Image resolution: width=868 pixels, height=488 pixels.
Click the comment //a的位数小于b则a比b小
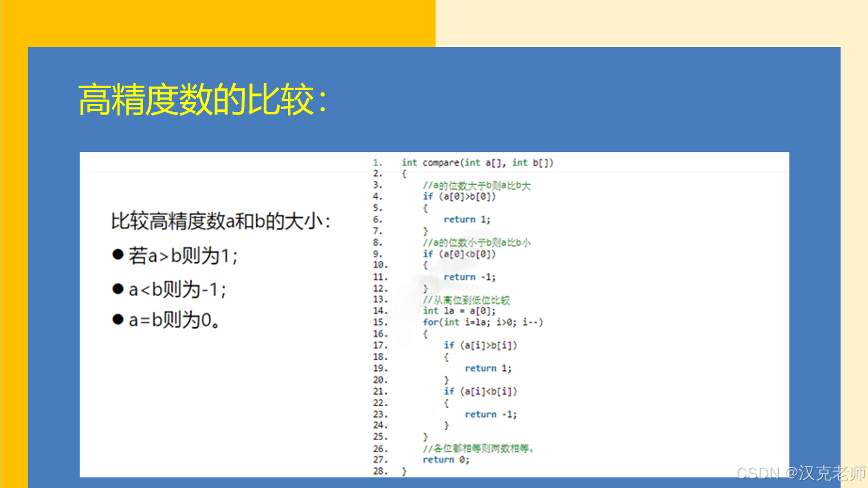click(x=477, y=243)
